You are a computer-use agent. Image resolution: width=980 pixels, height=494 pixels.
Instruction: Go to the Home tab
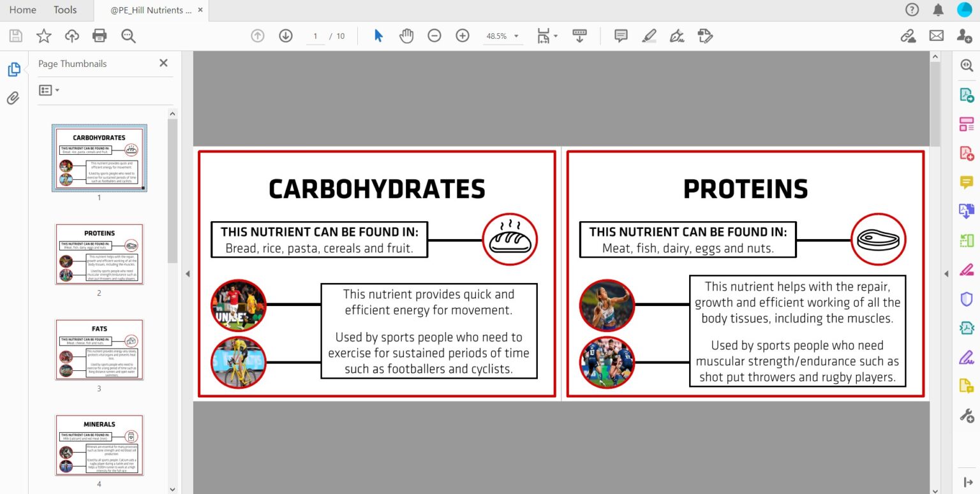click(x=22, y=10)
